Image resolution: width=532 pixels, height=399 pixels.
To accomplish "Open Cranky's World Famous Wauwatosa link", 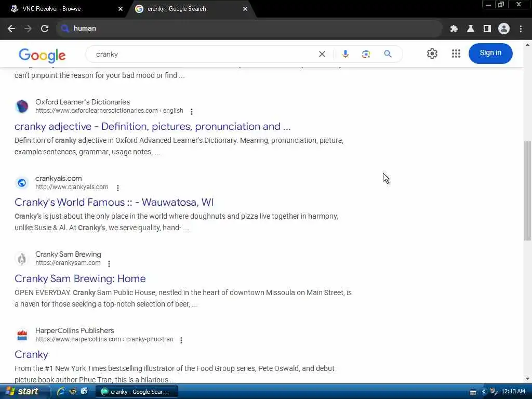I will coord(114,203).
